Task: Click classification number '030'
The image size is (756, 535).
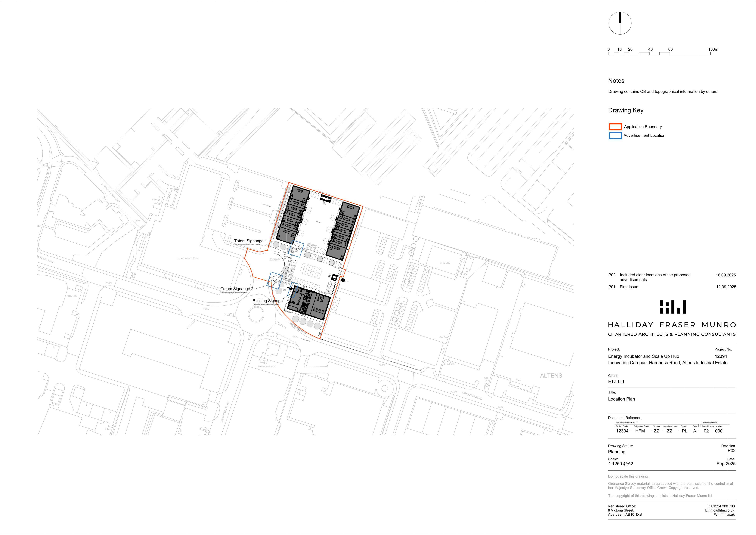Action: pos(719,431)
